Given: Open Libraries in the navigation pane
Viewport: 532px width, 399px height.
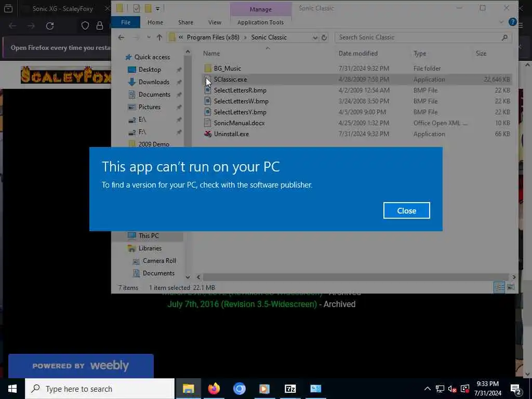Looking at the screenshot, I should click(150, 248).
